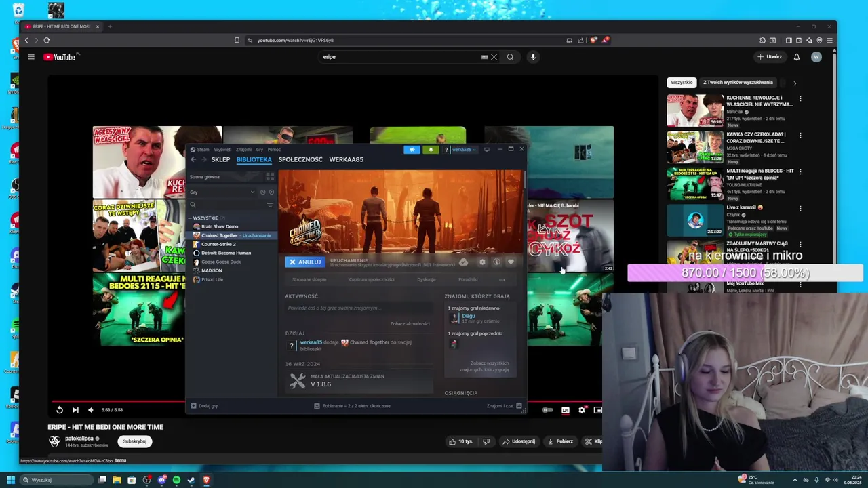Viewport: 868px width, 488px height.
Task: Click the Steam help question mark
Action: click(x=446, y=150)
